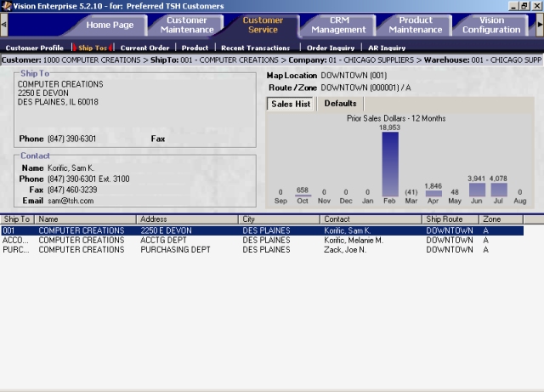Click the left tab scroll arrow
Viewport: 544px width, 392px height.
3,25
